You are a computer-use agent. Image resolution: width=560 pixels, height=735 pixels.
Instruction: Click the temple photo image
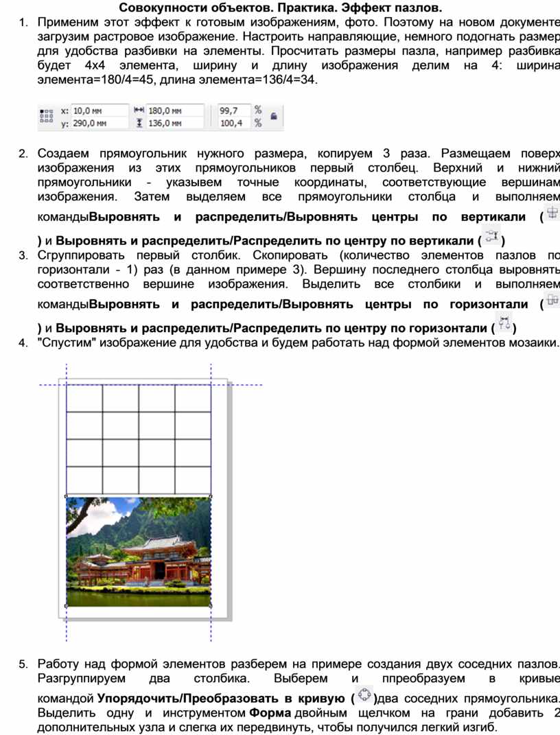click(x=139, y=552)
